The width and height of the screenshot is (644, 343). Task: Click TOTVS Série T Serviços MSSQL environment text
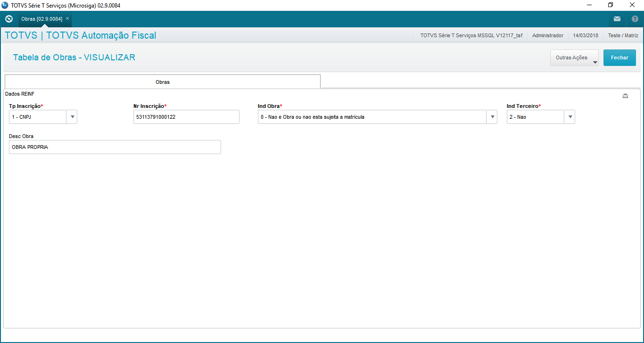pos(471,35)
